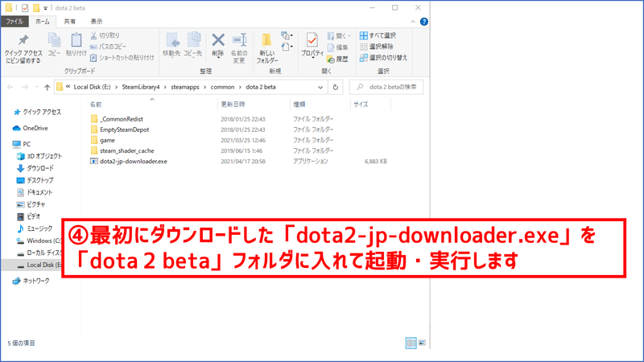Image resolution: width=644 pixels, height=362 pixels.
Task: Collapse the ribbon with chevron arrow
Action: (x=413, y=22)
